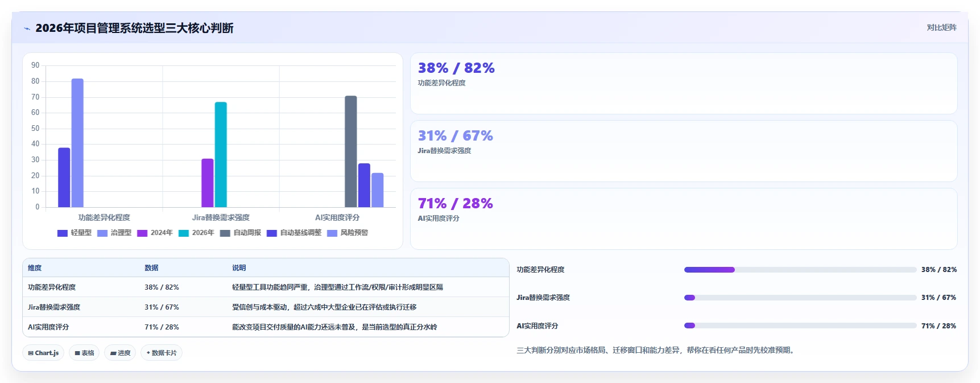This screenshot has height=383, width=980.
Task: Click the 说明 column header
Action: (x=239, y=268)
